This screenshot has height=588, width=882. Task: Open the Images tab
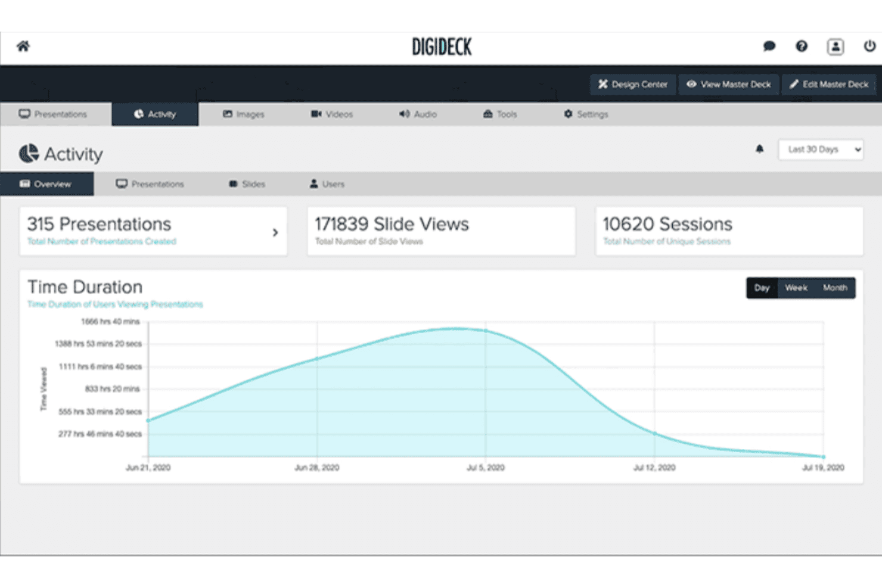click(x=244, y=114)
